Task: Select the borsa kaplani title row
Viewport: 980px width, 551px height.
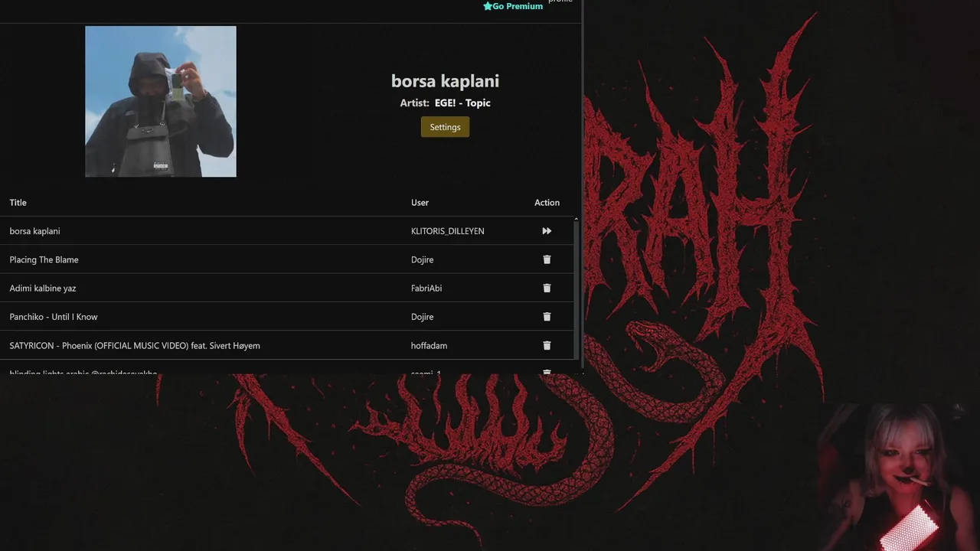Action: [x=286, y=231]
